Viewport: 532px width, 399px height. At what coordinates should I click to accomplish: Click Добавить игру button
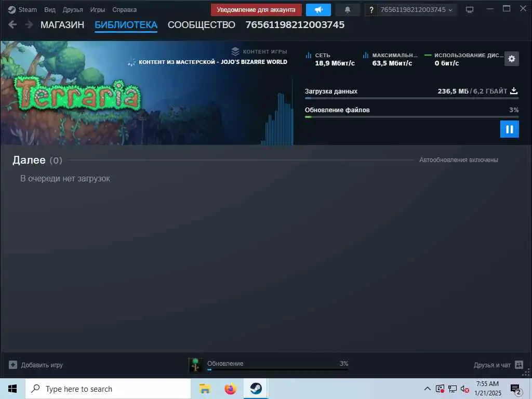tap(36, 365)
